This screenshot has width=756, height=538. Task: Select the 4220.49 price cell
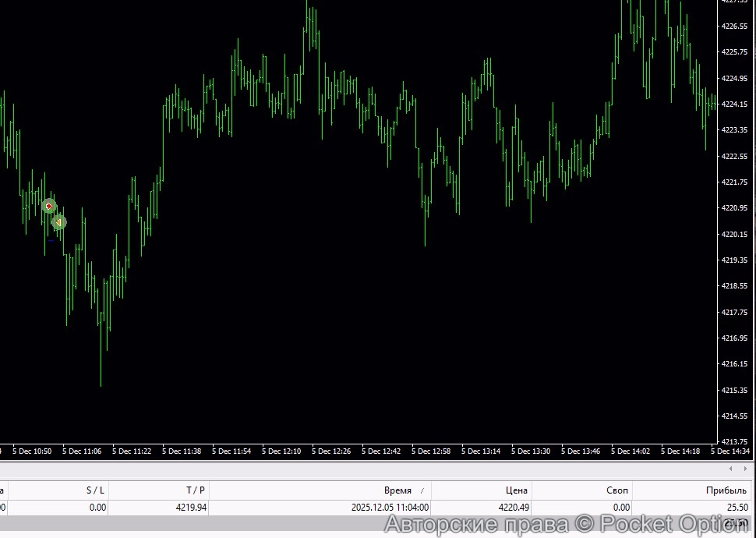coord(514,508)
